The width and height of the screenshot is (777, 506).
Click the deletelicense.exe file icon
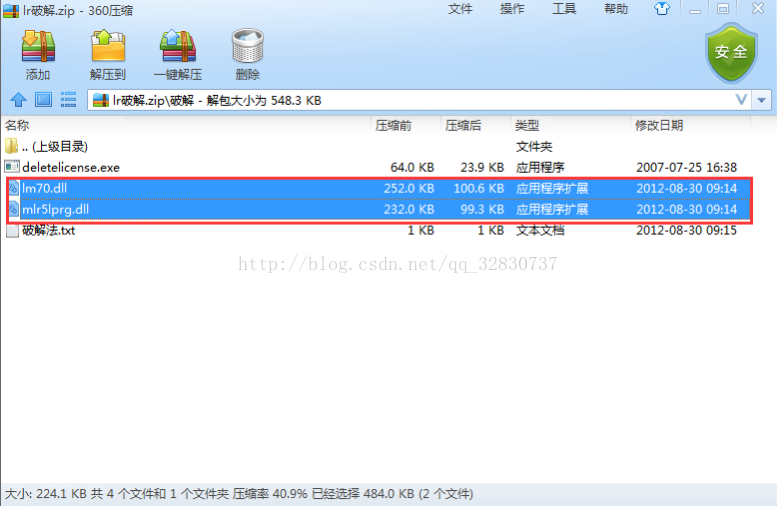coord(12,167)
